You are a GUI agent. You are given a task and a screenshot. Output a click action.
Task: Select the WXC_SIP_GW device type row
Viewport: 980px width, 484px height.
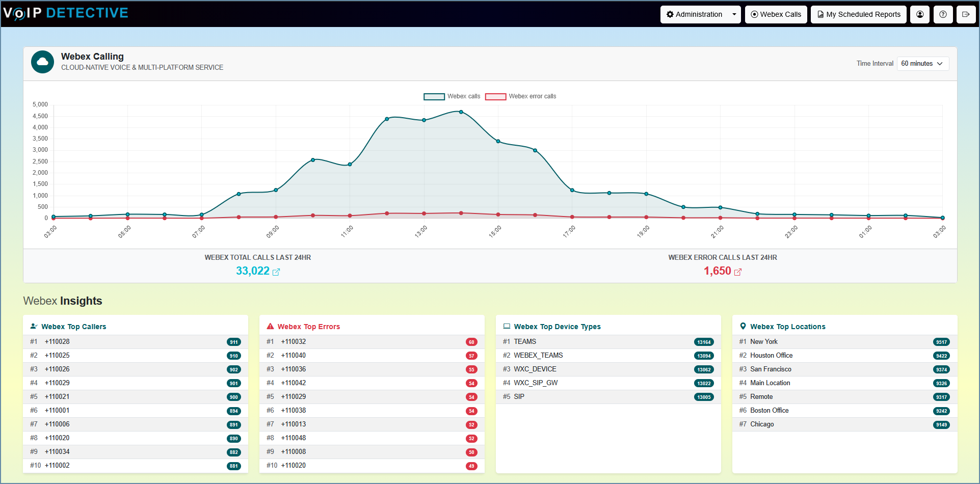pyautogui.click(x=608, y=383)
